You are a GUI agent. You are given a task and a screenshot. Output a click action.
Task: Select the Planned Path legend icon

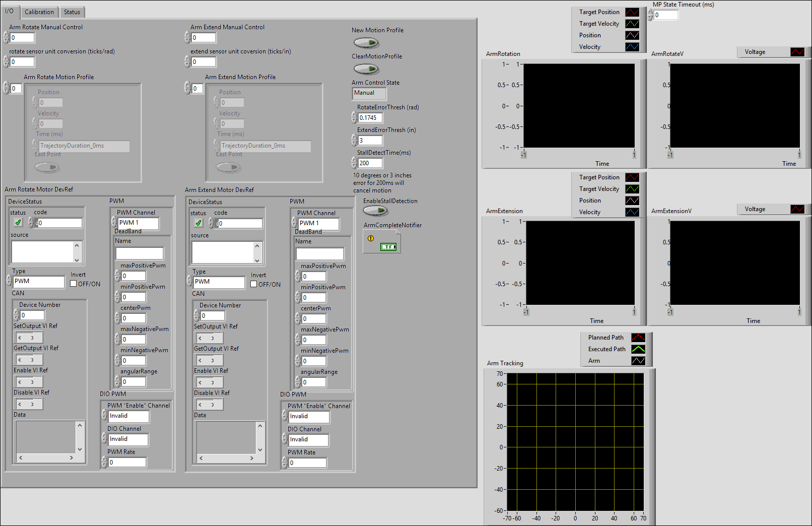(x=638, y=337)
